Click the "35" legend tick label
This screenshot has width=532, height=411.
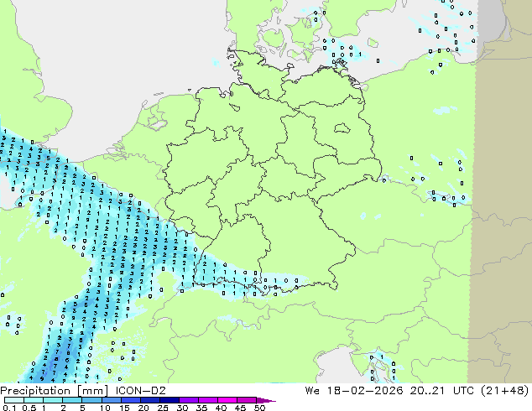(x=201, y=408)
